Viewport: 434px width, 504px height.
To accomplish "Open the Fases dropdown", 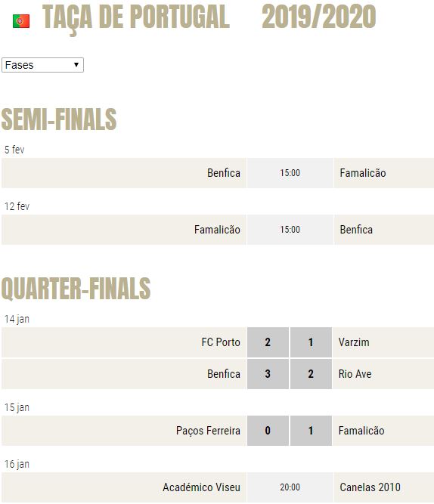I will point(42,65).
